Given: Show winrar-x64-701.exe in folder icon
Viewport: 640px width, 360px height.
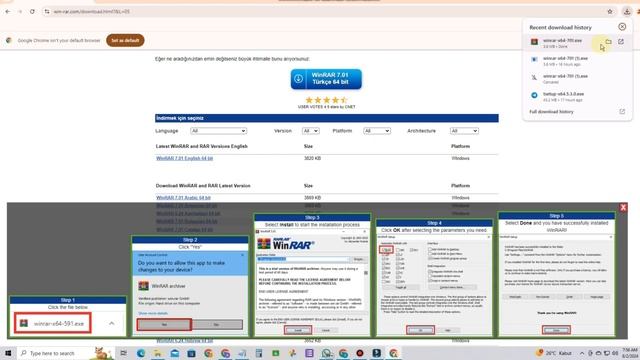Looking at the screenshot, I should 608,42.
